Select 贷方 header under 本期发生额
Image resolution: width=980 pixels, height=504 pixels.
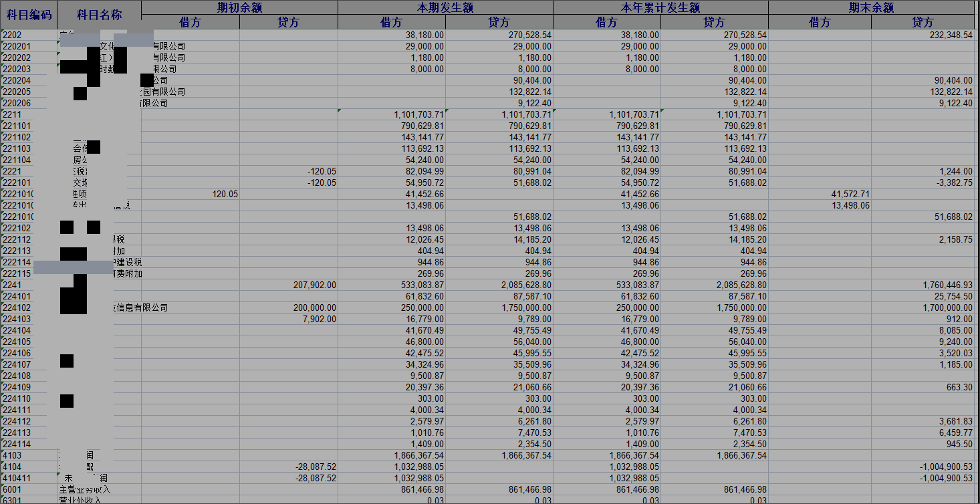click(x=499, y=22)
